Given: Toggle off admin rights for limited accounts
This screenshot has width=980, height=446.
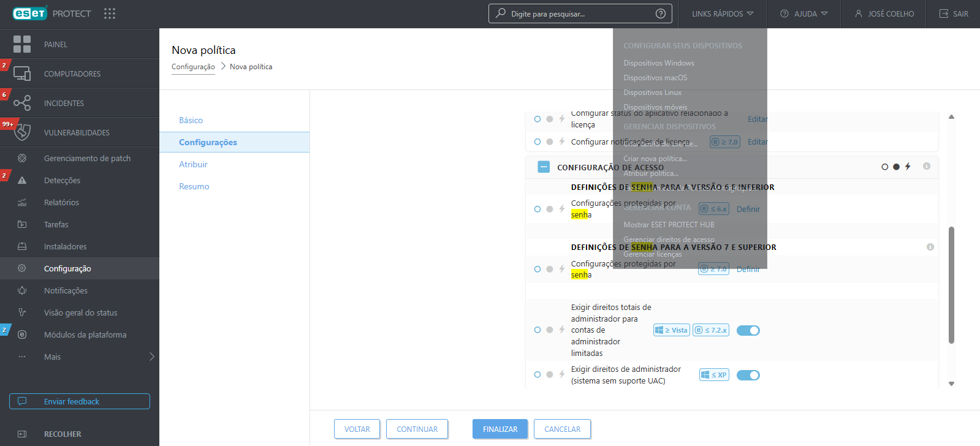Looking at the screenshot, I should pyautogui.click(x=748, y=330).
